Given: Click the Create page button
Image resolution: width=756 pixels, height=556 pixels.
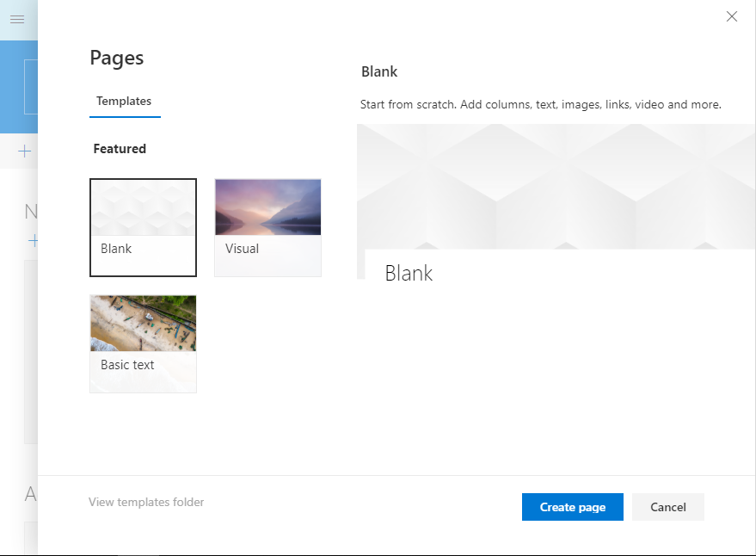Looking at the screenshot, I should (572, 507).
